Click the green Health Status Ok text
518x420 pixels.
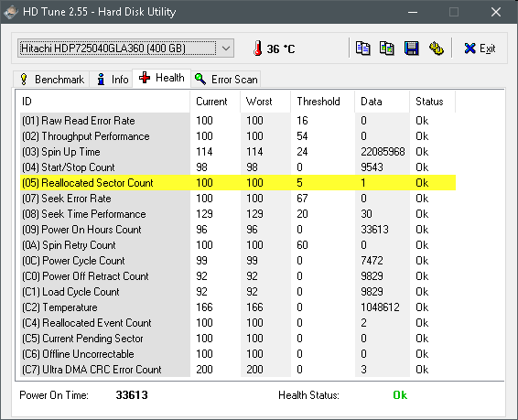400,395
